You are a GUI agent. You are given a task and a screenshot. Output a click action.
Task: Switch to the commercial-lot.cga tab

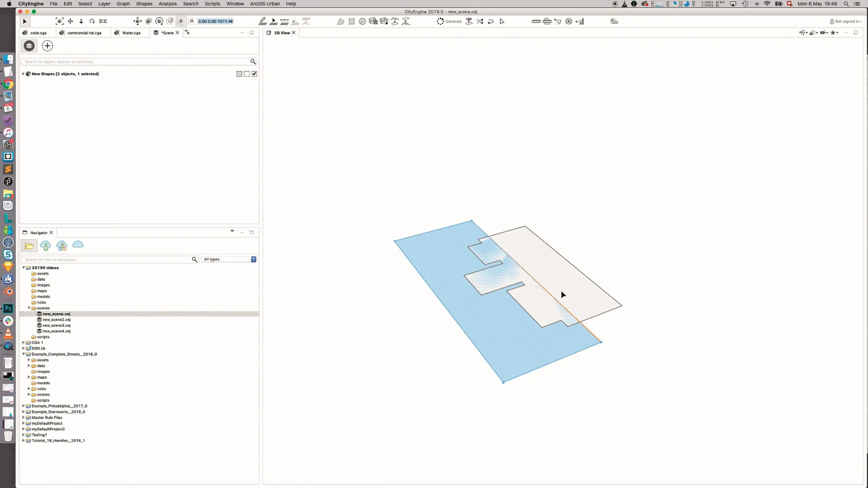[x=84, y=33]
